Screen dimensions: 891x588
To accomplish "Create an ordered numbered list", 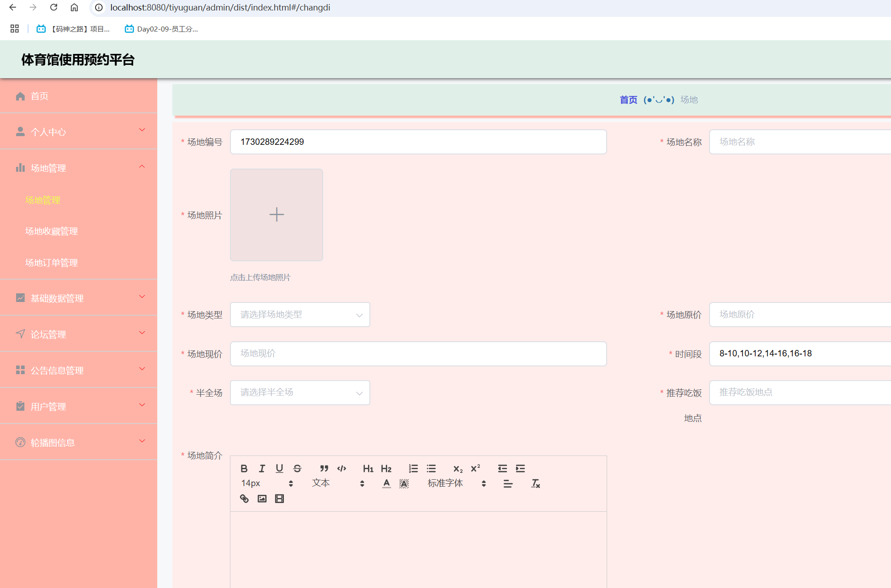I will point(413,468).
